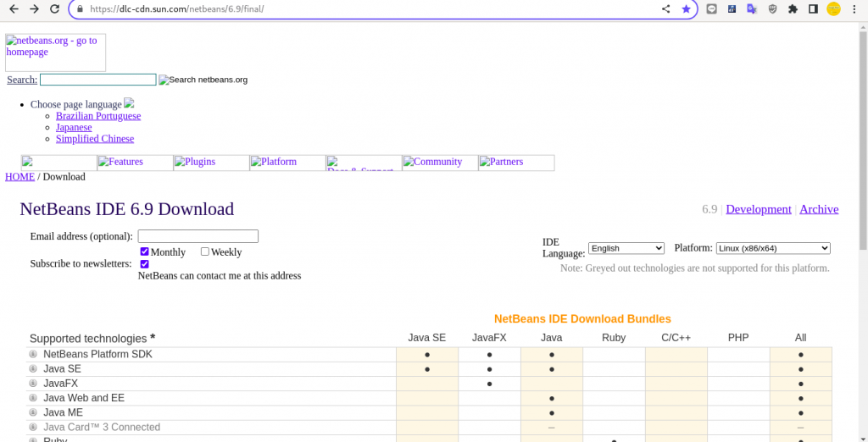
Task: View site lock information
Action: coord(81,8)
